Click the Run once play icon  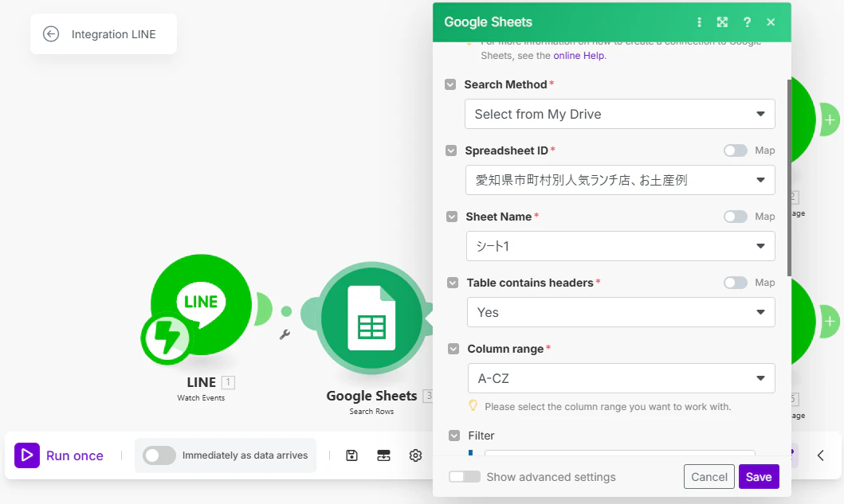[27, 455]
